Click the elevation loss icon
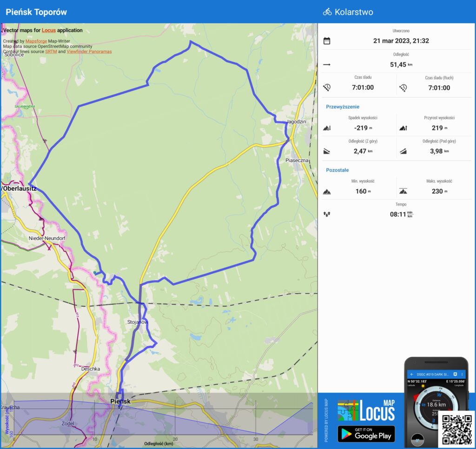The width and height of the screenshot is (476, 449). click(x=327, y=128)
